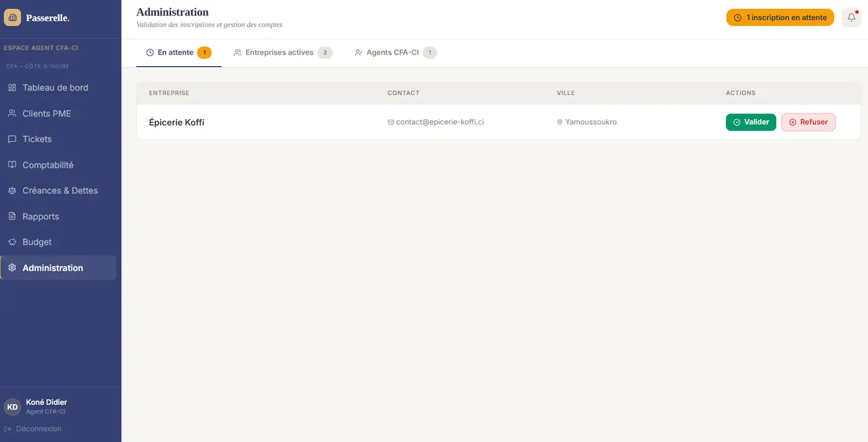
Task: Click the Clients PME people icon
Action: (12, 113)
